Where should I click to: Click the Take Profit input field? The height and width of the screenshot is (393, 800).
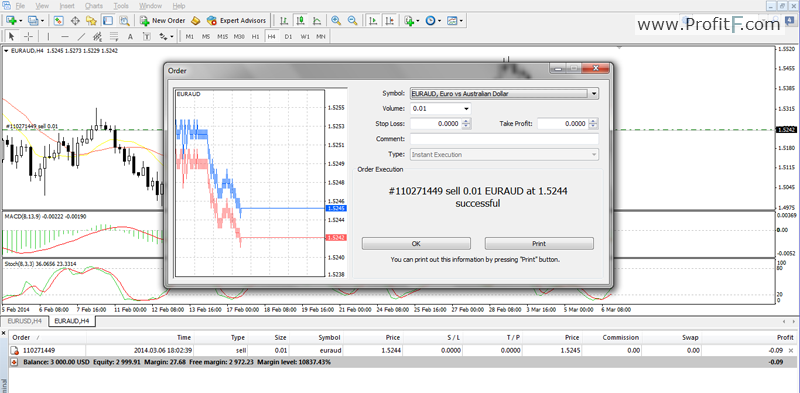563,124
